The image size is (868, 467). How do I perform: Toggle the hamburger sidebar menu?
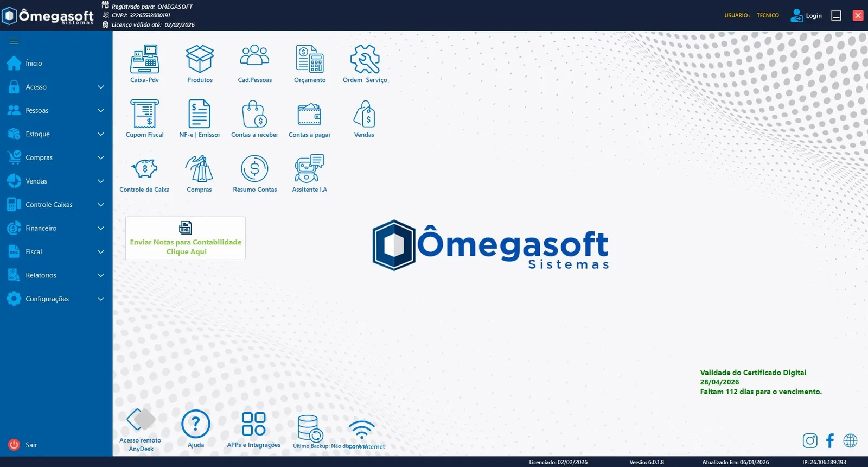[x=14, y=41]
